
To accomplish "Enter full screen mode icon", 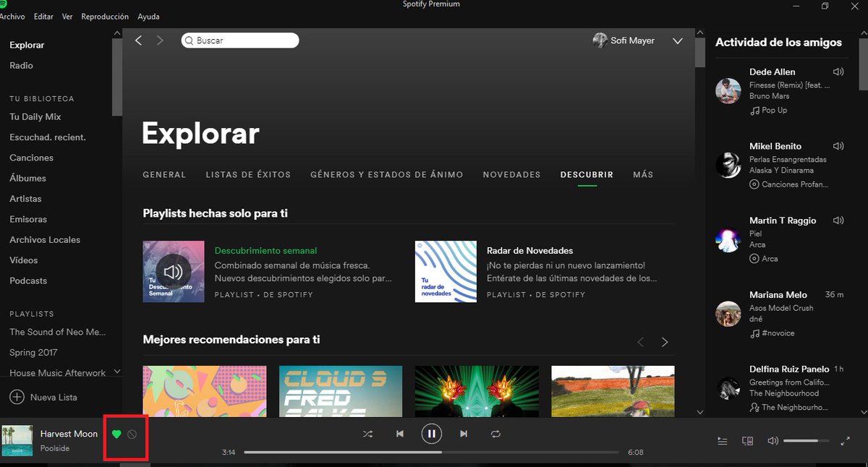I will (x=846, y=441).
